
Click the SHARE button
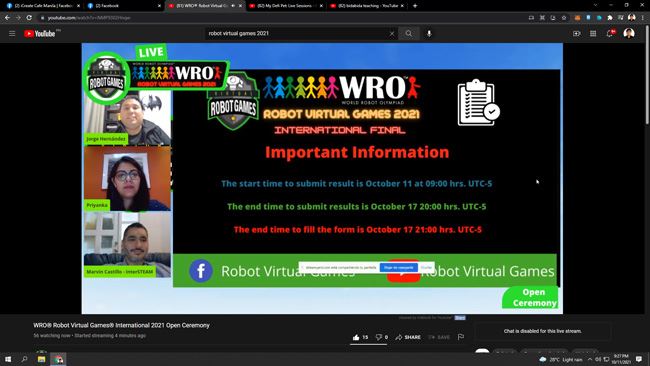pos(408,337)
